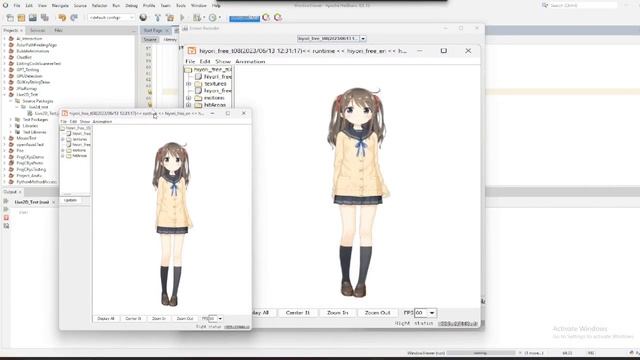The width and height of the screenshot is (640, 360).
Task: Click Display All in smaller viewer window
Action: click(x=106, y=318)
